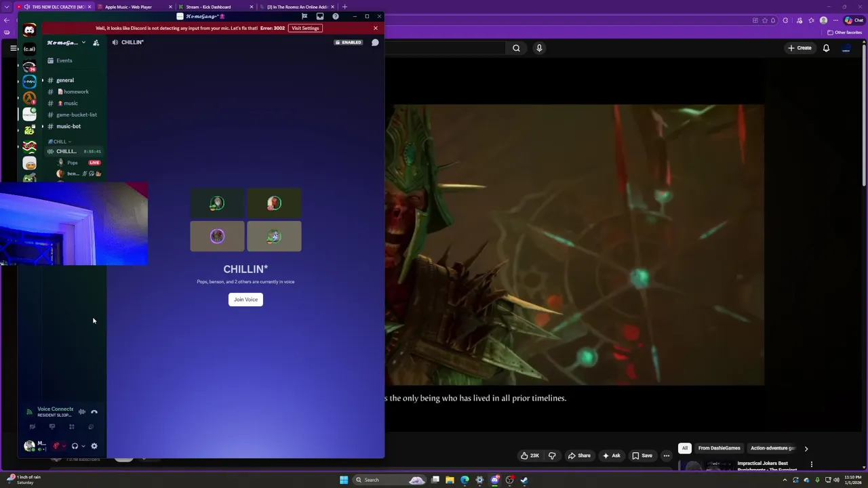This screenshot has width=868, height=488.
Task: Open the homework channel
Action: pyautogui.click(x=73, y=91)
